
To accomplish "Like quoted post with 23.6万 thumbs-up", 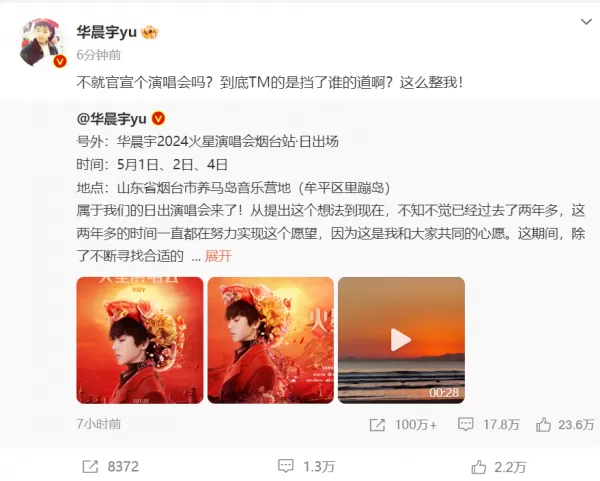I will (x=543, y=425).
